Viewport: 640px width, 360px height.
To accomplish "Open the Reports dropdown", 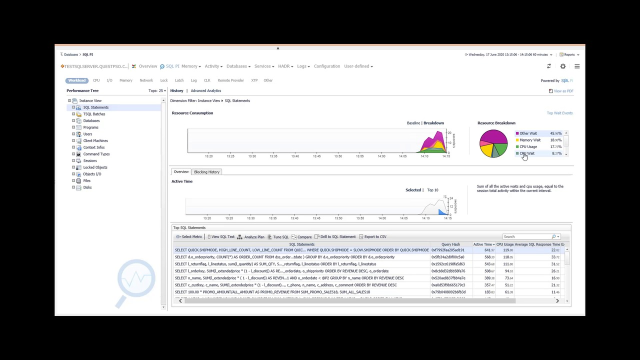I will click(x=569, y=55).
